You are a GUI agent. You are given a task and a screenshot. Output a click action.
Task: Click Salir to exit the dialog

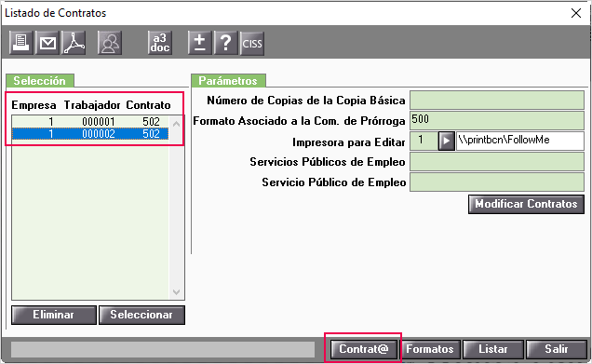[x=557, y=349]
